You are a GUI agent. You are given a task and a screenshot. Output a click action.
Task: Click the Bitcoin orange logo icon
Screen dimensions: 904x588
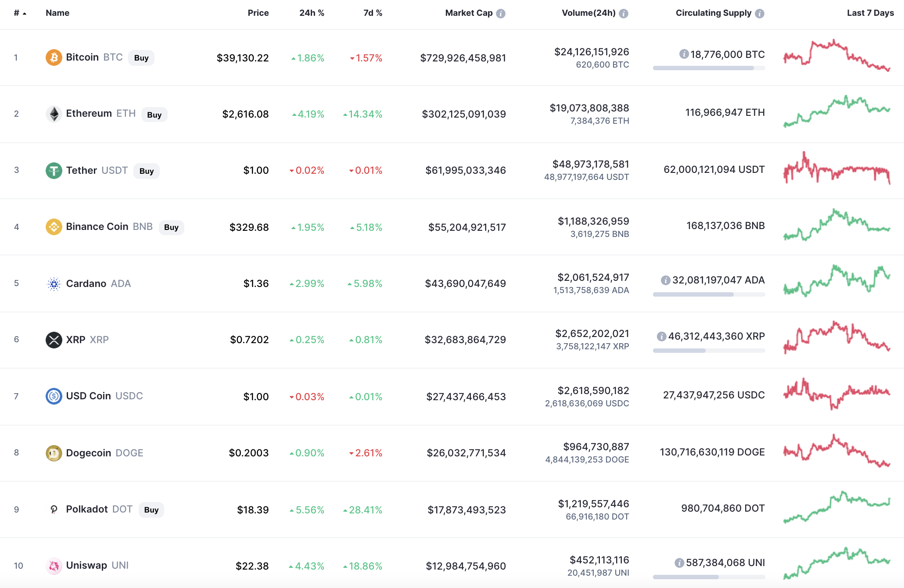(54, 57)
